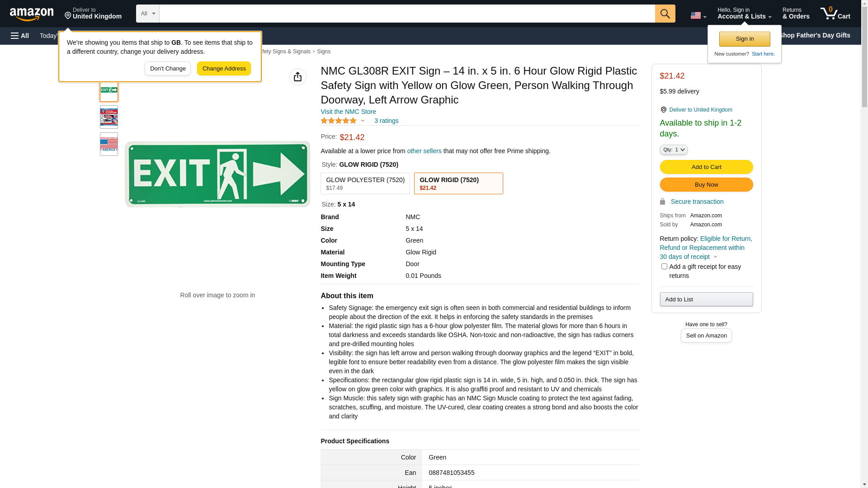Click the Change Address button
868x488 pixels.
(224, 69)
